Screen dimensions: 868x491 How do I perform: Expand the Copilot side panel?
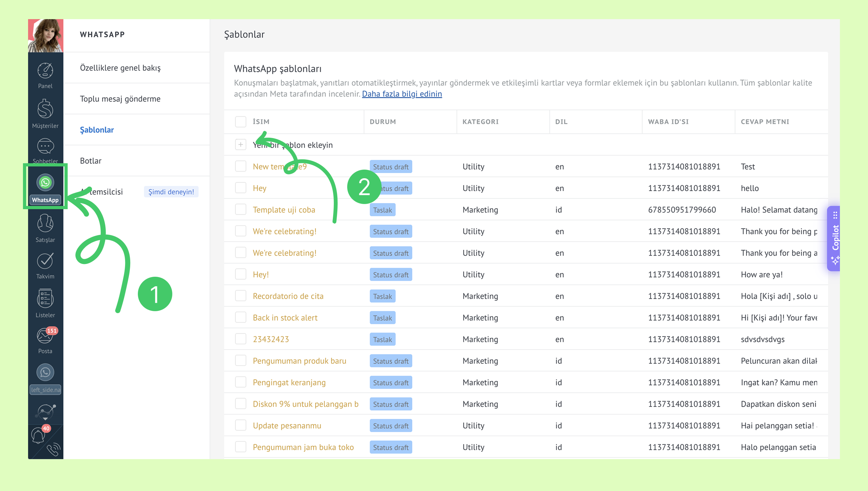coord(834,238)
